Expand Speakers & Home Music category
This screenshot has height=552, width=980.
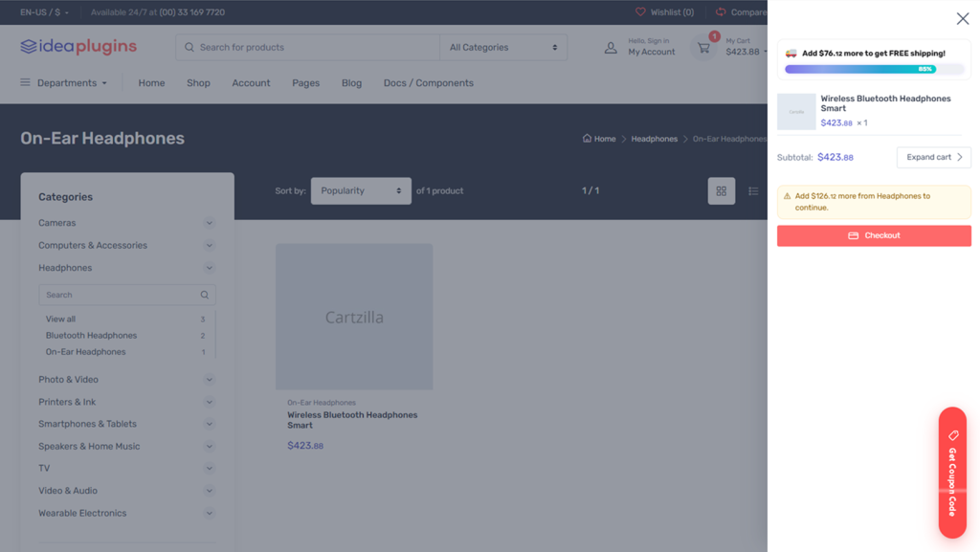point(210,447)
